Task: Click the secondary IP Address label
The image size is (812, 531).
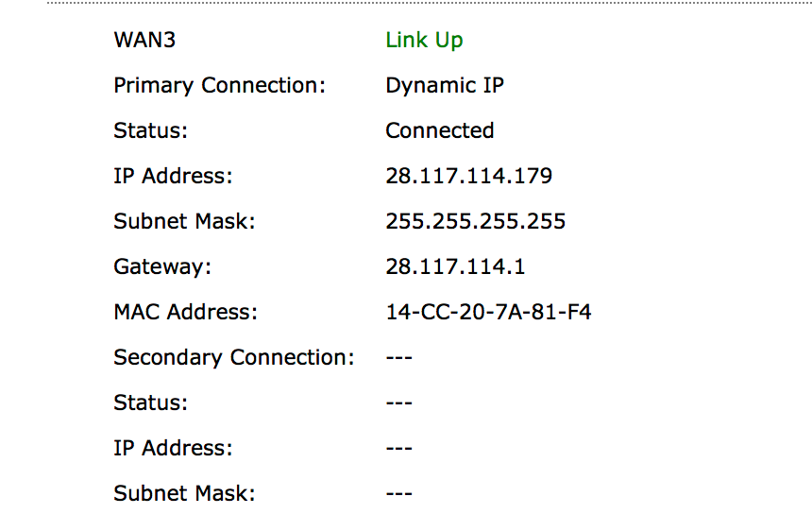Action: click(173, 448)
